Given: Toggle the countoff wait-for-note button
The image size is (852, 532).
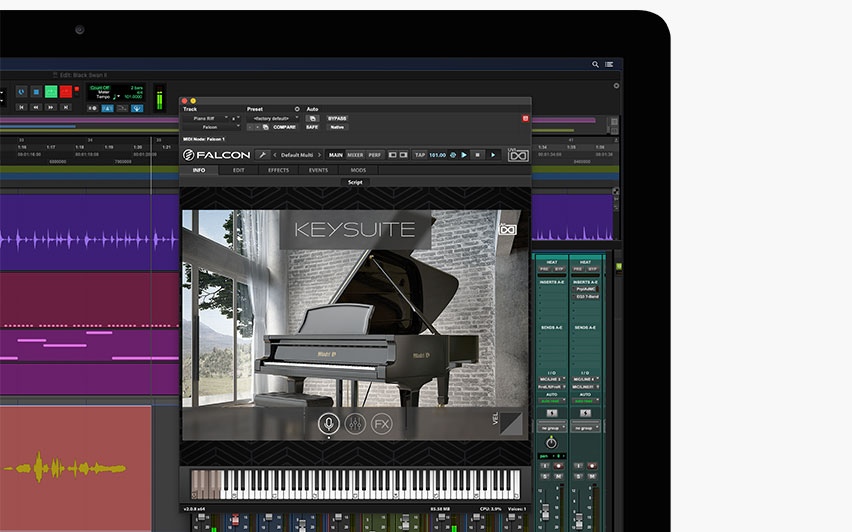Looking at the screenshot, I should coord(92,108).
